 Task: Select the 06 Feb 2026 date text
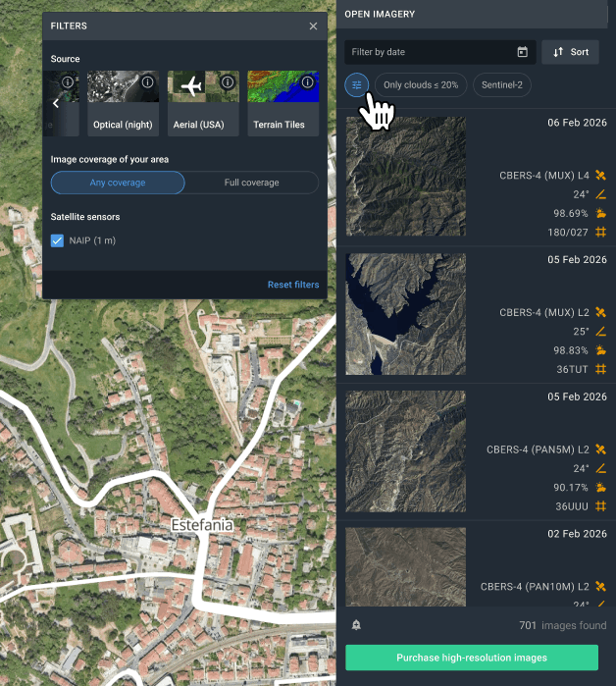tap(577, 123)
